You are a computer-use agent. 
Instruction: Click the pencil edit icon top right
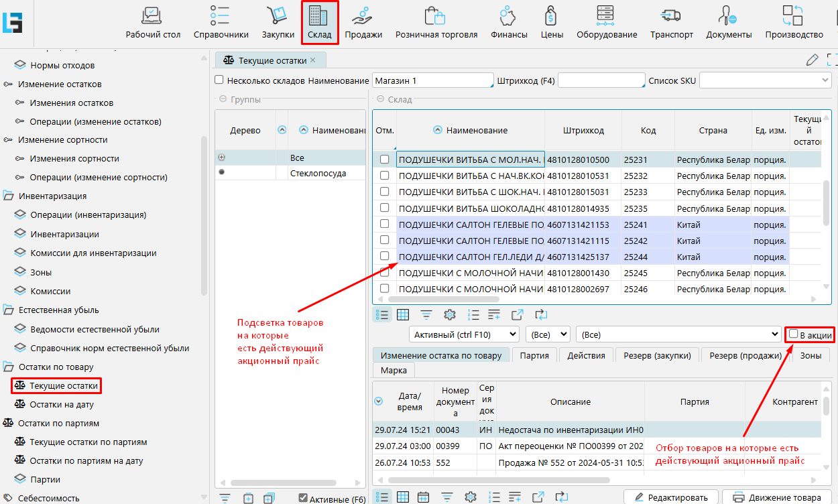click(x=812, y=60)
